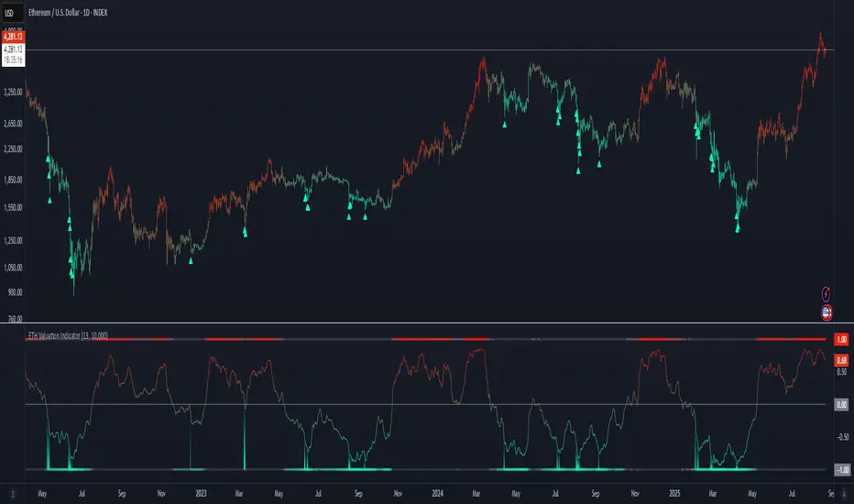Click the Ethereum / U.S. Dollar chart title
854x504 pixels.
(x=68, y=13)
